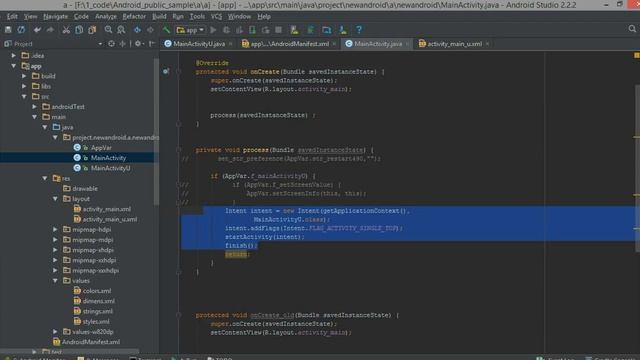This screenshot has height=360, width=640.
Task: Open Search Everywhere magnifier at top right
Action: (x=632, y=29)
